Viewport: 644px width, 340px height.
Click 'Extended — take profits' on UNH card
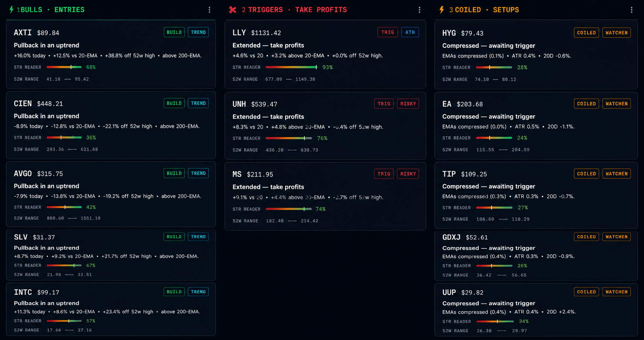(x=268, y=117)
